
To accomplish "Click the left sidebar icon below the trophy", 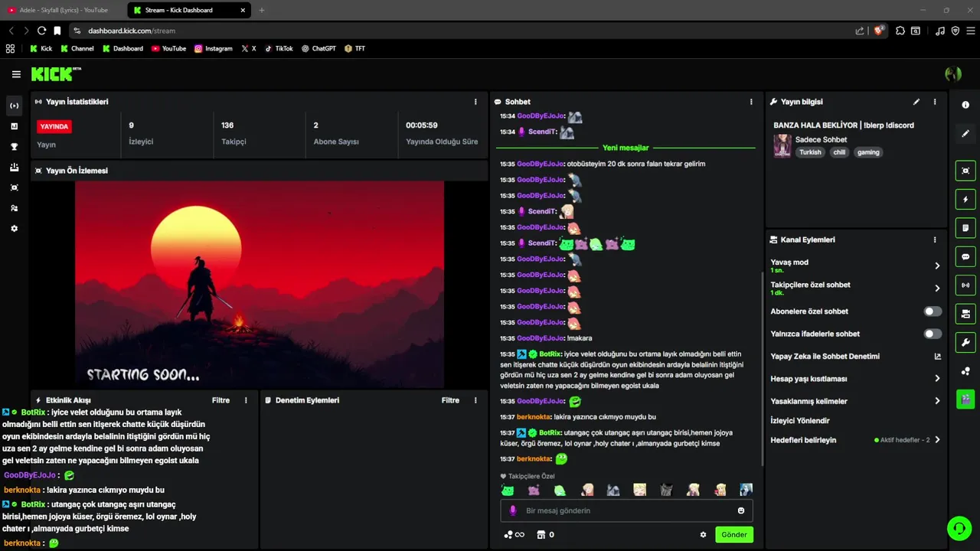I will (x=14, y=167).
